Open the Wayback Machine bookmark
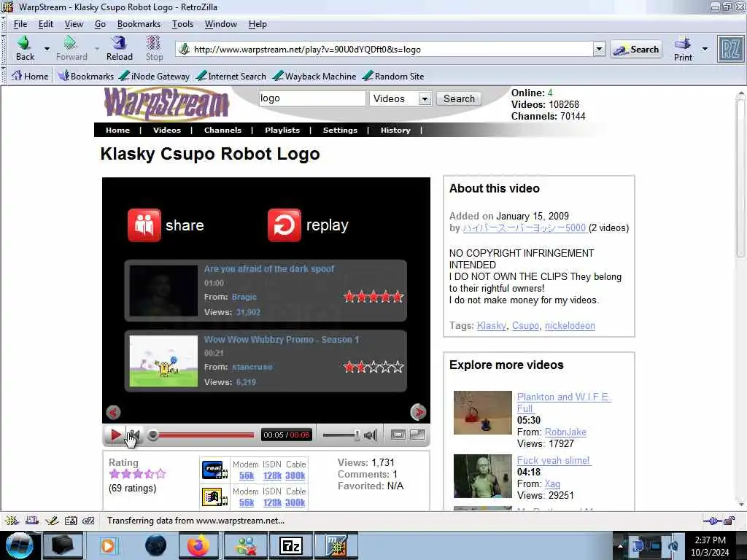Screen dimensions: 747x560 (x=314, y=76)
